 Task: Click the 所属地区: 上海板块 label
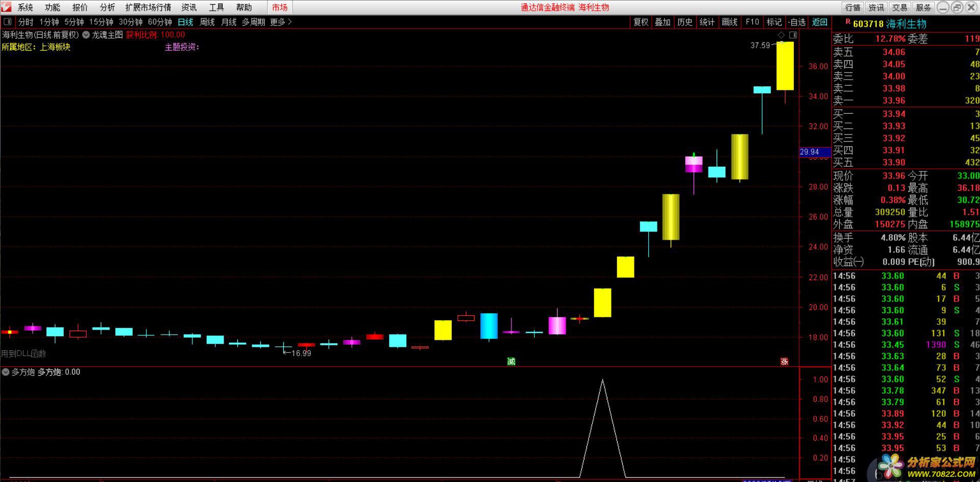tap(36, 47)
